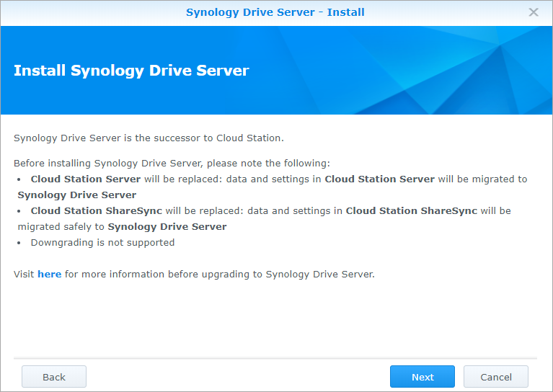This screenshot has width=553, height=392.
Task: Click the second bold "Cloud Station ShareSync" mention
Action: point(411,211)
